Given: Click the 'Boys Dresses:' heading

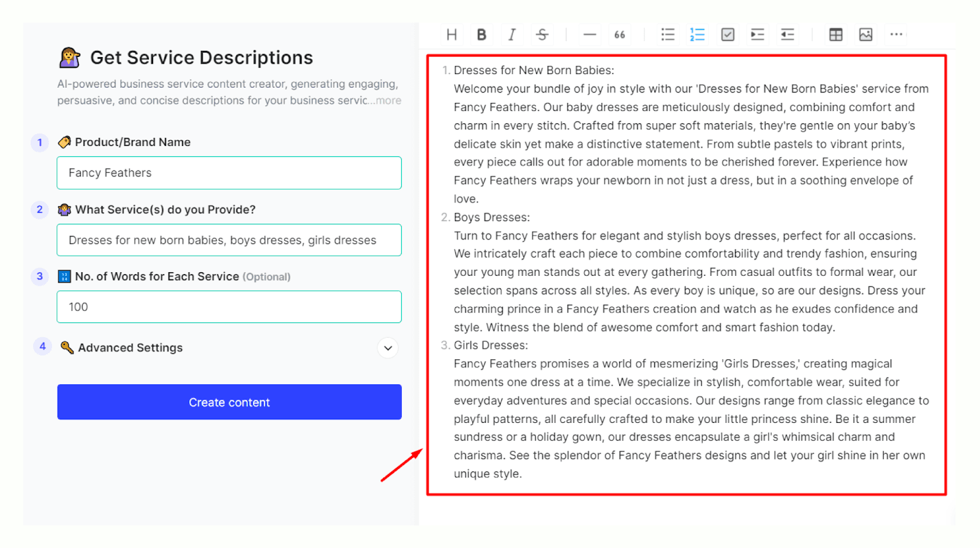Looking at the screenshot, I should 492,218.
